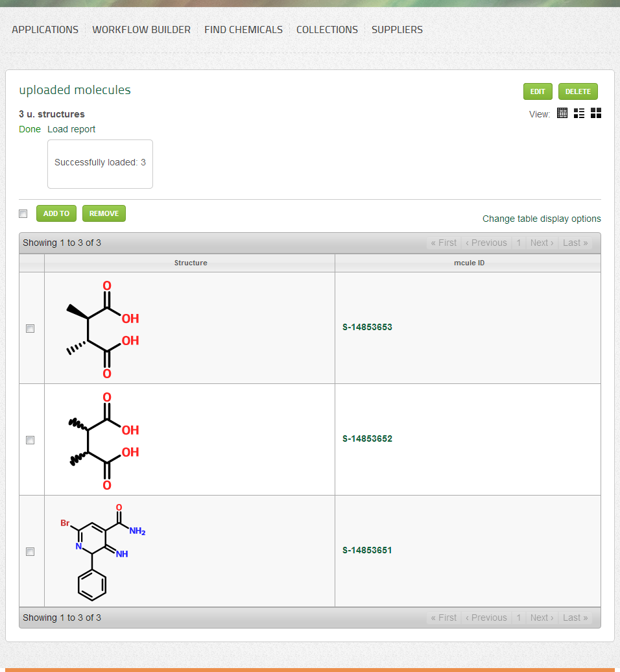Switch to table view icon
The height and width of the screenshot is (672, 620).
click(x=562, y=114)
